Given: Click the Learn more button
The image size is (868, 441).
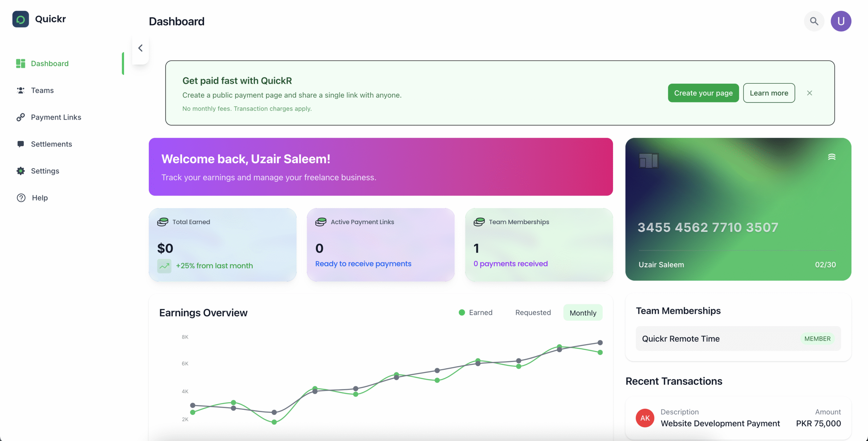Looking at the screenshot, I should (769, 93).
